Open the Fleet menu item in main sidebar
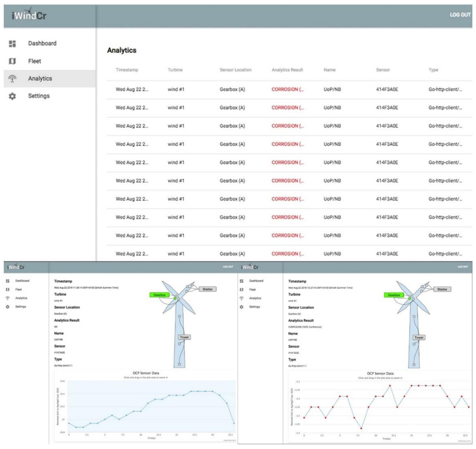Viewport: 476px width, 449px height. tap(35, 61)
